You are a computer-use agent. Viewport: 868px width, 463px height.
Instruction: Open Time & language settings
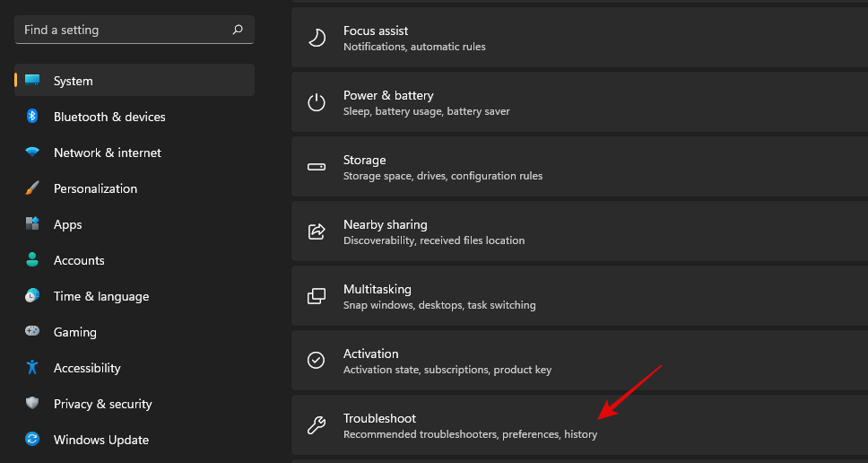(100, 296)
